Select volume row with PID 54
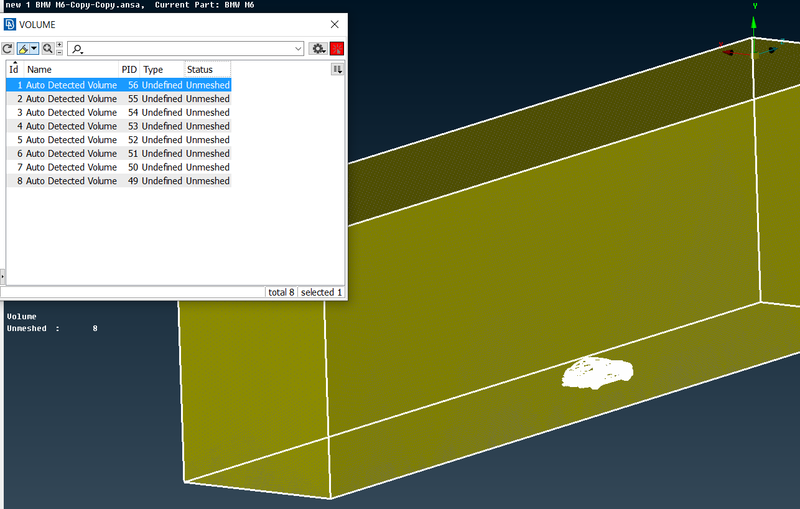Viewport: 800px width, 509px height. (x=119, y=113)
